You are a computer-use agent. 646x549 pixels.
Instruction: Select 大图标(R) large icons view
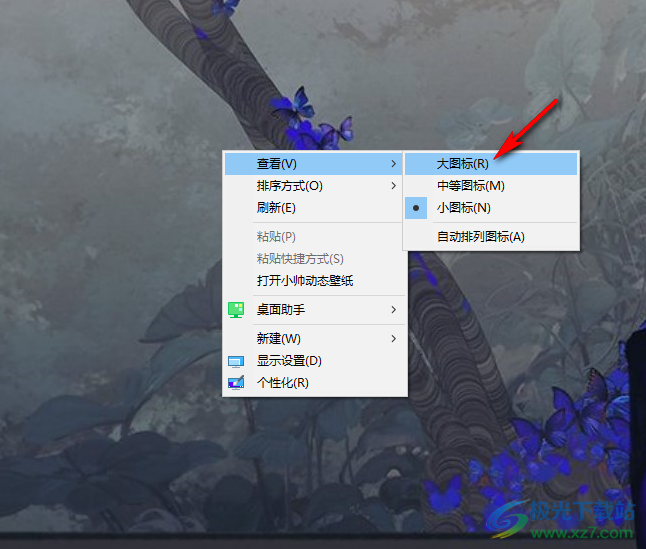491,164
